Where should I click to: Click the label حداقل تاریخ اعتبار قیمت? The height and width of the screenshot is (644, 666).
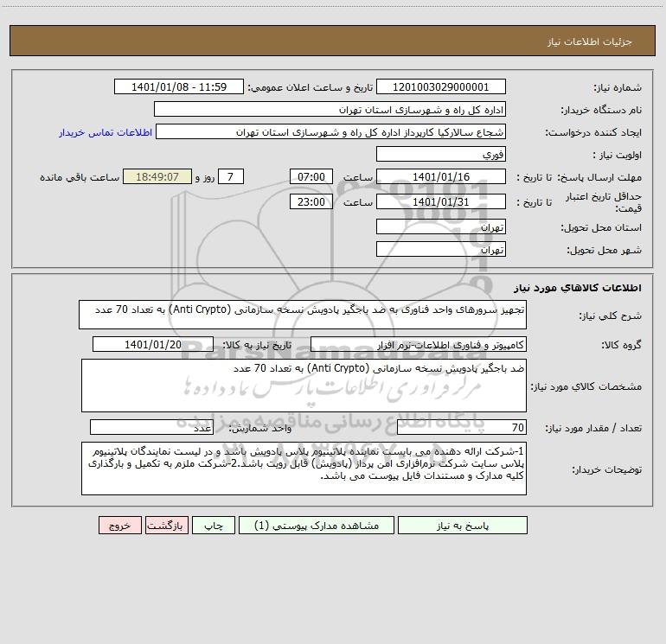tap(604, 202)
